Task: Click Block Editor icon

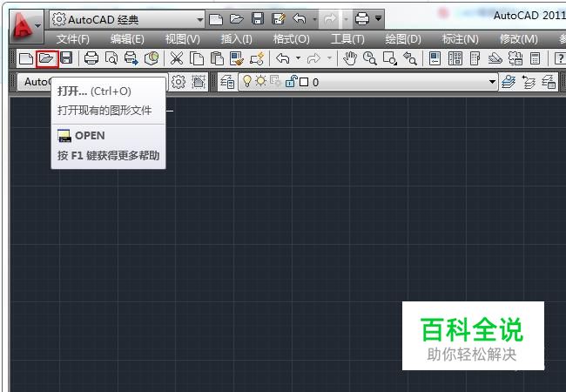Action: point(257,58)
